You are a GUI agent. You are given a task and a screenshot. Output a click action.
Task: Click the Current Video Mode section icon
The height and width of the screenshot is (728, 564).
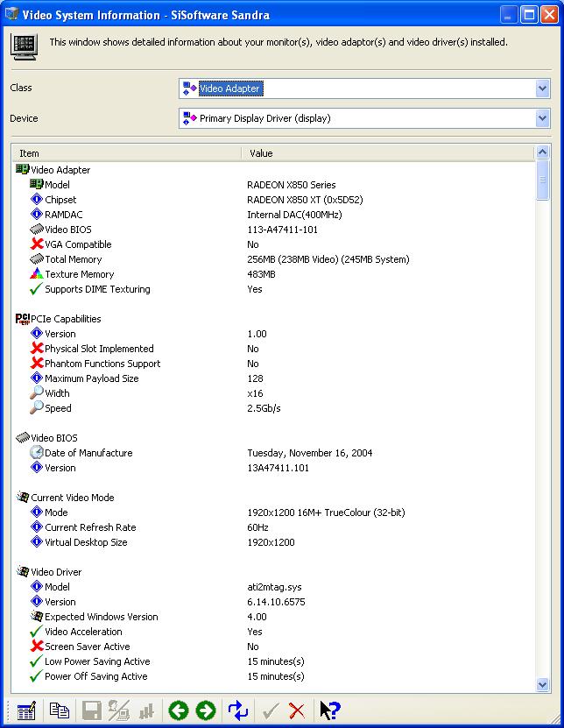tap(22, 497)
